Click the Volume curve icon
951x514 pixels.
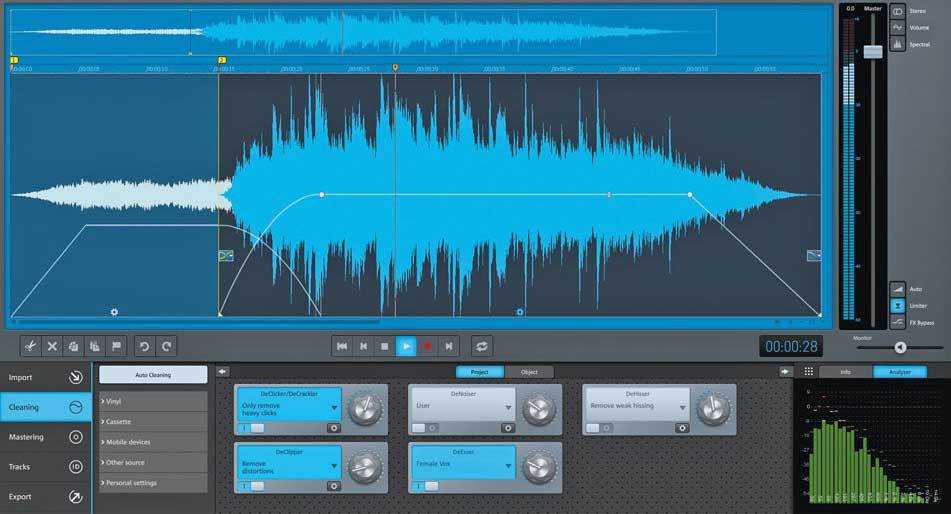(x=897, y=28)
